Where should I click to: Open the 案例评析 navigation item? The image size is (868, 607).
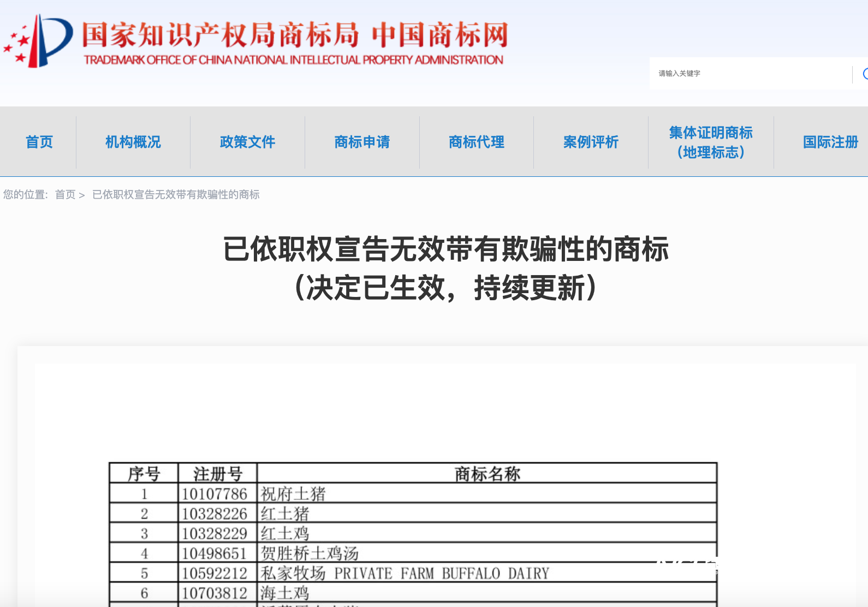pyautogui.click(x=591, y=142)
